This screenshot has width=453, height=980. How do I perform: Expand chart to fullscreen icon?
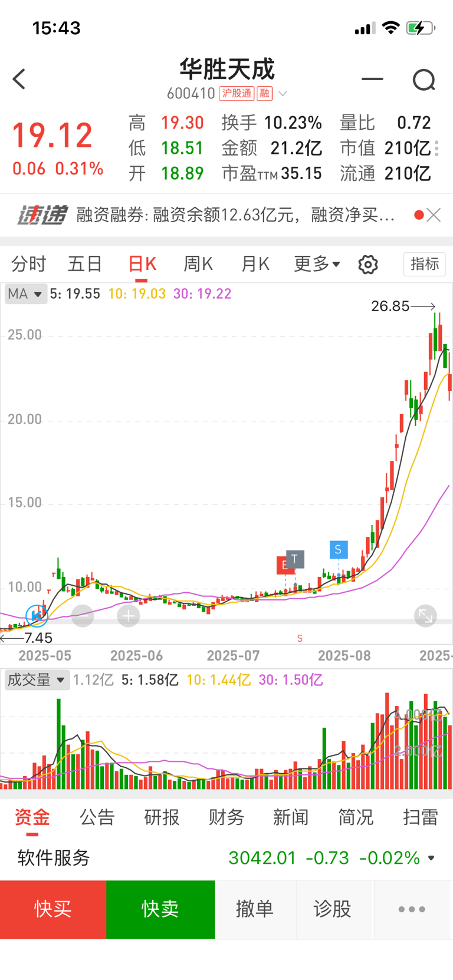[425, 616]
